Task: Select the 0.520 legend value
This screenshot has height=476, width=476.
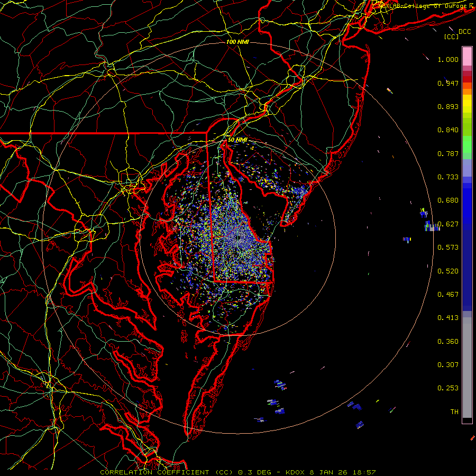Action: point(448,271)
